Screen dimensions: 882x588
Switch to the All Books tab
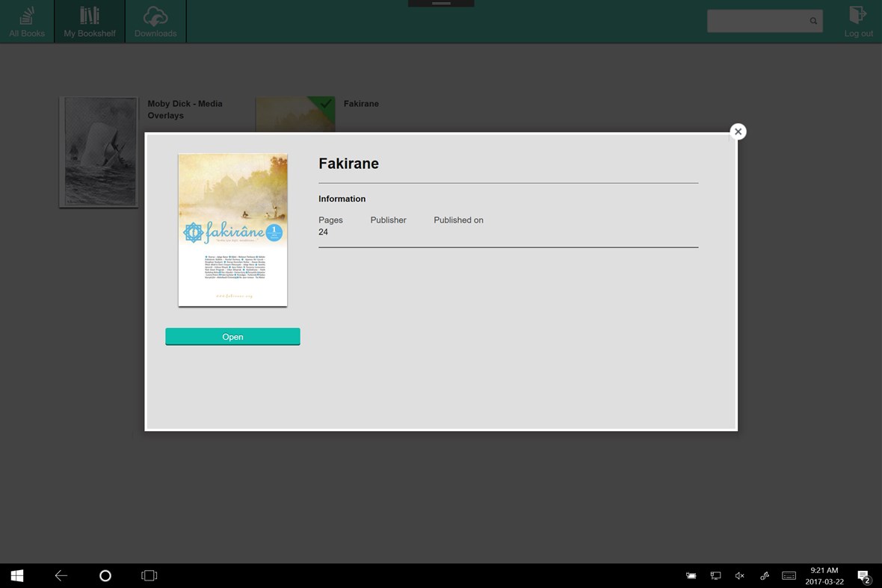26,20
